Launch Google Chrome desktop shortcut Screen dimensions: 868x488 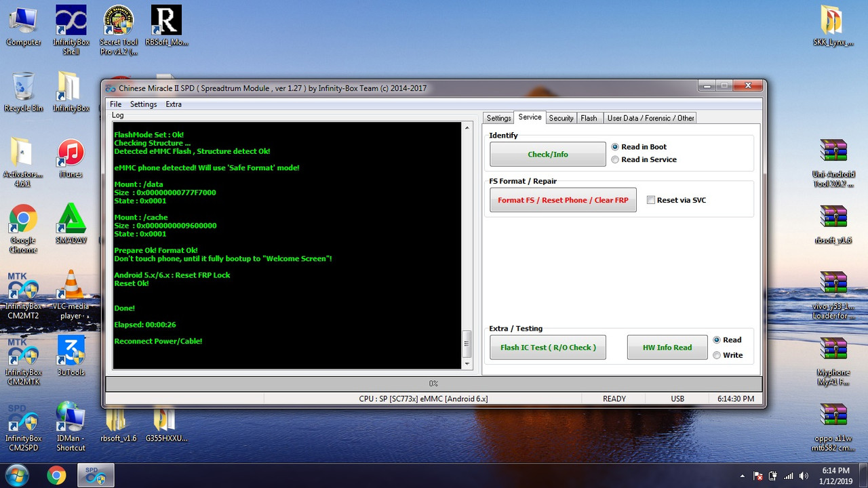tap(23, 228)
